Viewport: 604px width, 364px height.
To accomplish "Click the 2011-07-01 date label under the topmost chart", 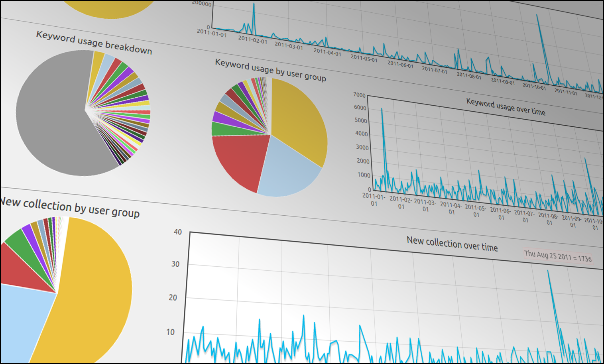I will (x=435, y=70).
